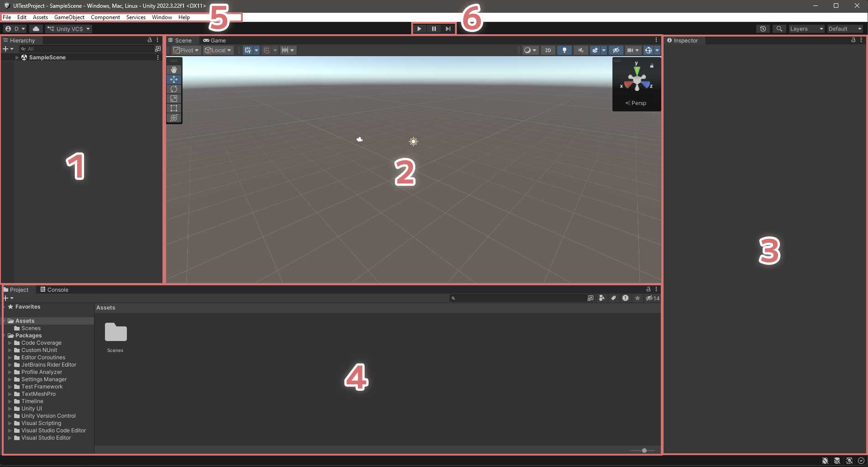Image resolution: width=868 pixels, height=467 pixels.
Task: Click the Project create plus button
Action: point(6,298)
